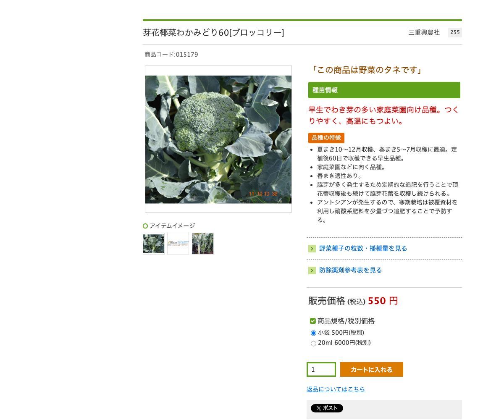
Task: Open 防除薬剤参考表を見る link
Action: point(351,270)
